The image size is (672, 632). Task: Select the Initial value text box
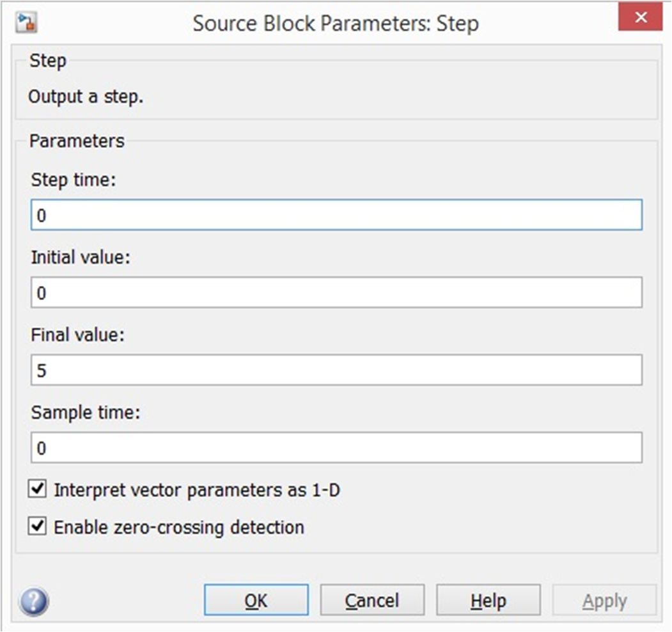pyautogui.click(x=336, y=292)
